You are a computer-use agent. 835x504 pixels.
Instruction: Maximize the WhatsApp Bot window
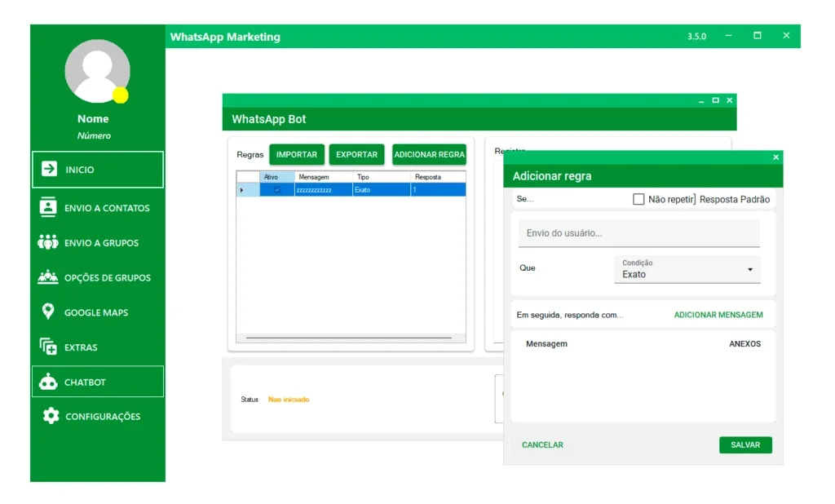pos(716,100)
